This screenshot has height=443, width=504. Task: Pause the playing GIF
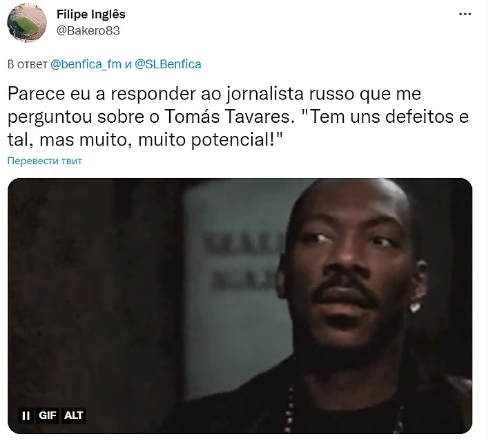click(26, 415)
